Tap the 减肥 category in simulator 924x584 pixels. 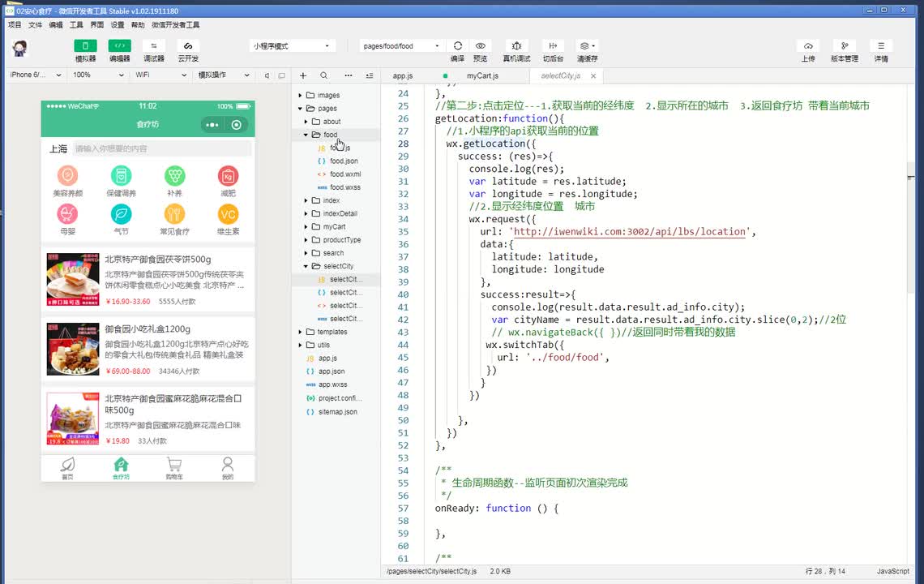coord(228,176)
